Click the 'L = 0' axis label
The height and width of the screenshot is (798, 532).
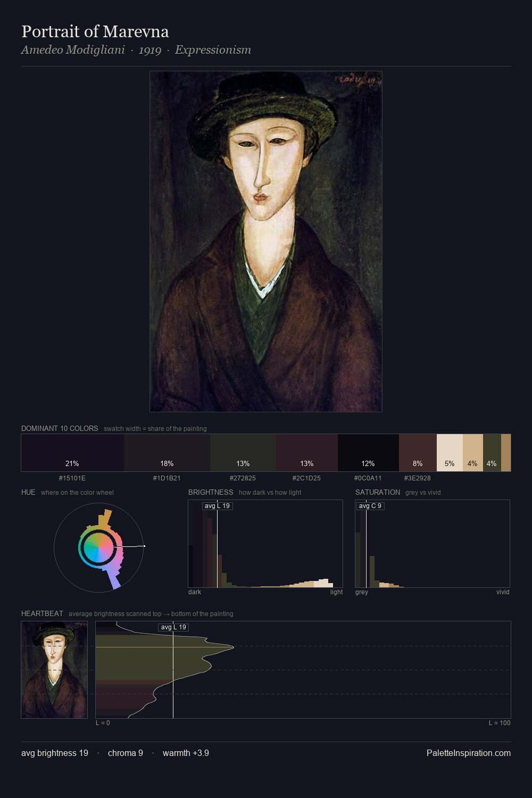point(103,722)
